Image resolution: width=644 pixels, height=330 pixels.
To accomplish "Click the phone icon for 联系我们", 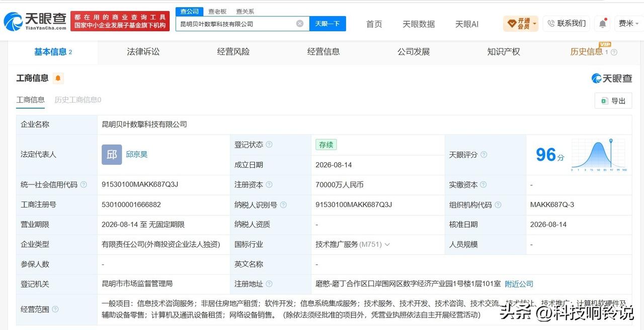I will click(x=551, y=23).
